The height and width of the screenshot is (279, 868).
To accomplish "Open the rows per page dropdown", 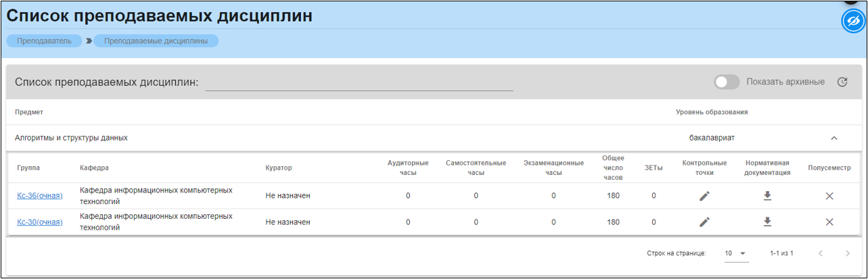I will coord(735,253).
